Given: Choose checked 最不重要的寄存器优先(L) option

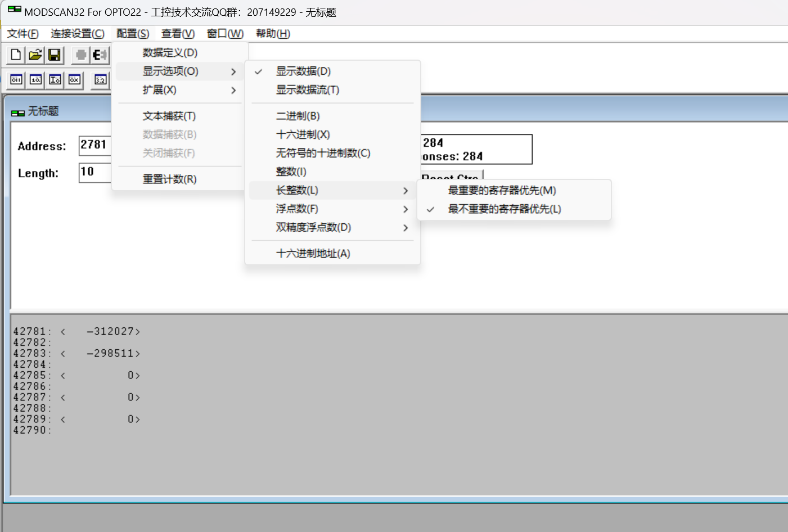Looking at the screenshot, I should point(514,209).
